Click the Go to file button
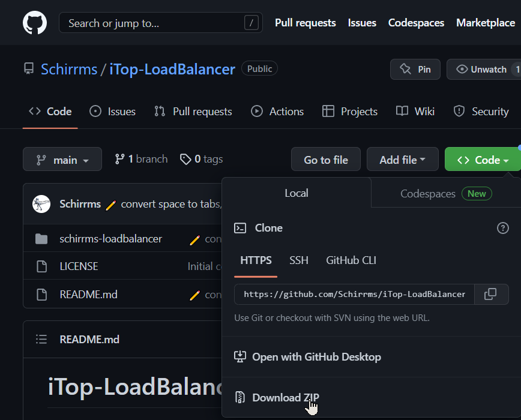This screenshot has height=420, width=521. pyautogui.click(x=325, y=159)
